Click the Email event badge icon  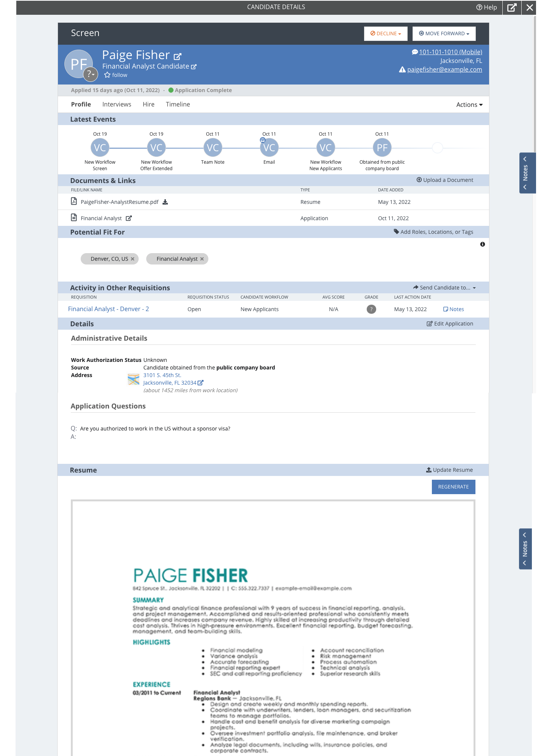[x=263, y=140]
